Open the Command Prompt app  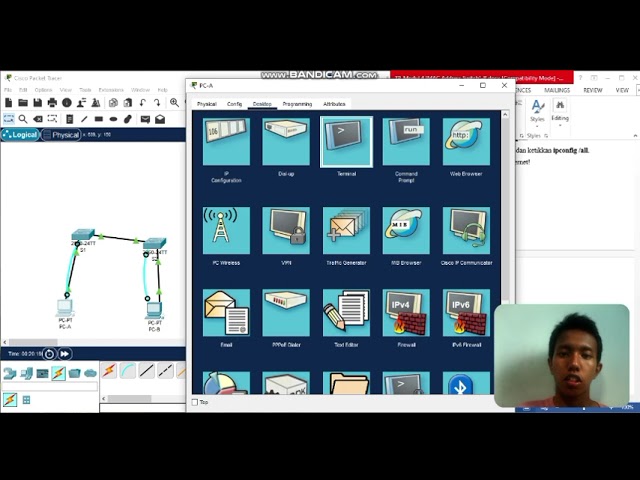pos(406,142)
